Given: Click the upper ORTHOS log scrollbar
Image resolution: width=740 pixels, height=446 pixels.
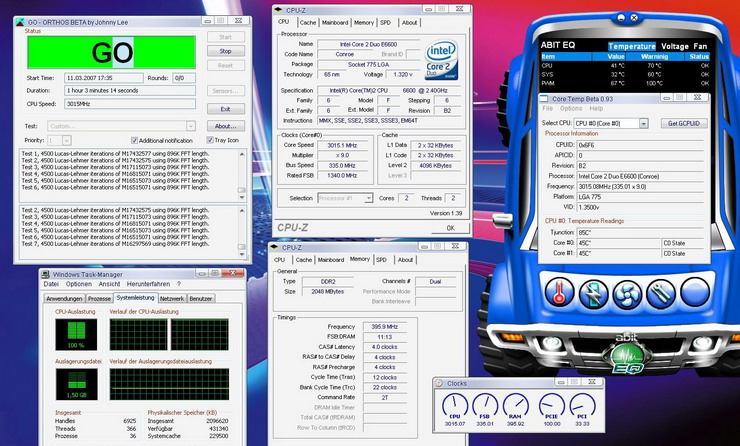Looking at the screenshot, I should tap(242, 174).
